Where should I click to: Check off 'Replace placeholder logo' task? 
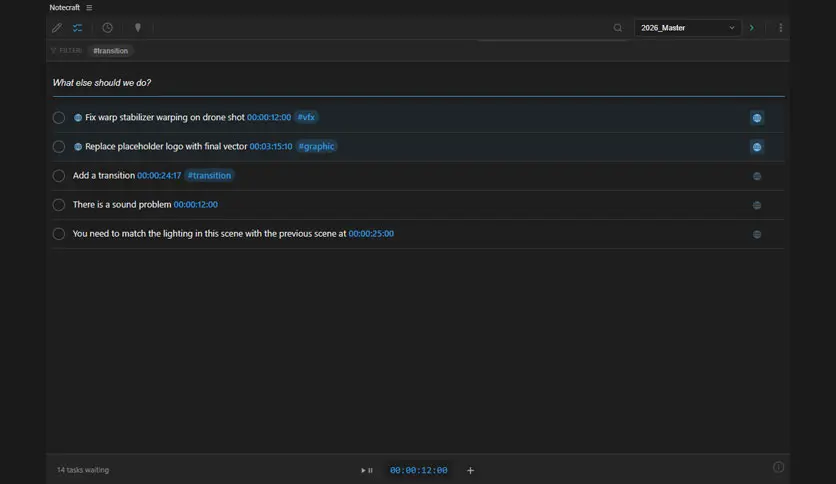[x=59, y=147]
